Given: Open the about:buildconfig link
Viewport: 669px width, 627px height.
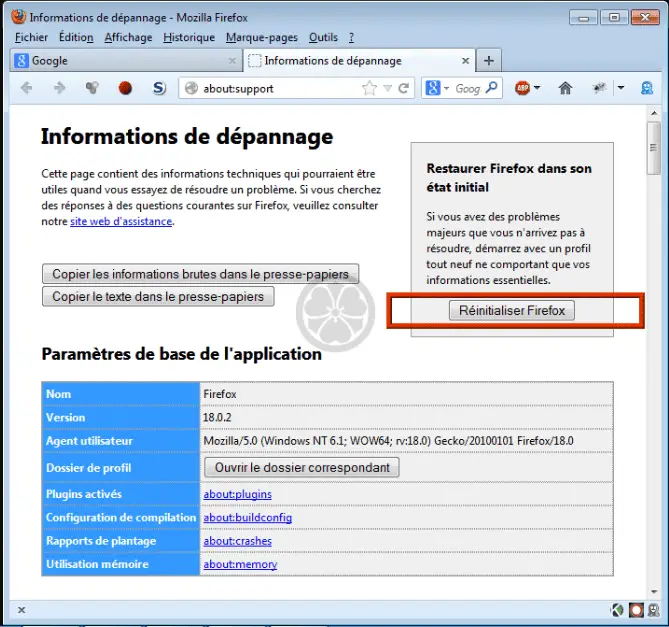Looking at the screenshot, I should tap(247, 517).
